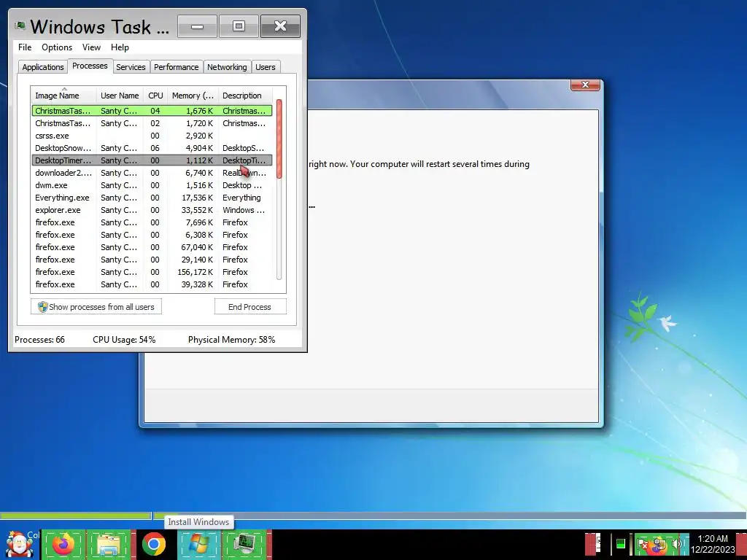Select firefox.exe using 29,140 K
747x560 pixels.
tap(152, 259)
